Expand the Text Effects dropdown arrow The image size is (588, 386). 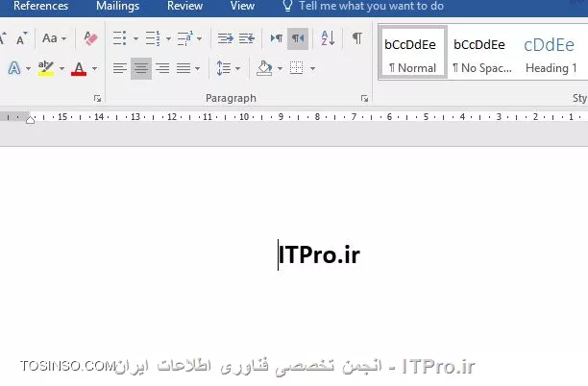pos(28,68)
